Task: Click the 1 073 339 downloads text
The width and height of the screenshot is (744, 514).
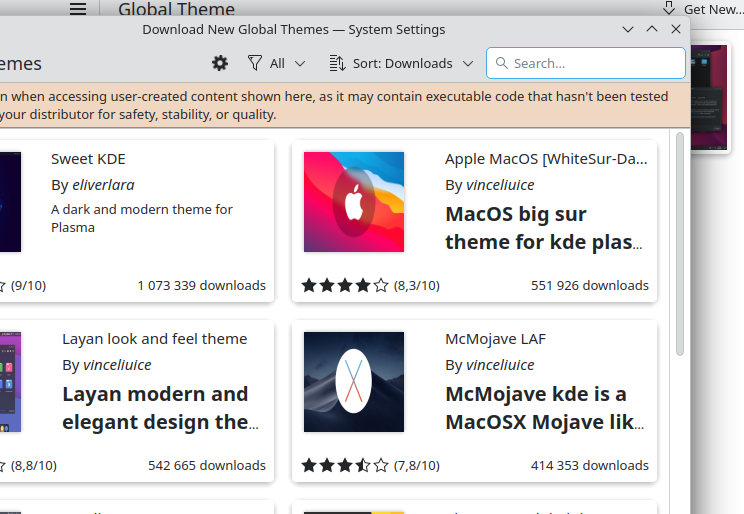Action: pyautogui.click(x=202, y=285)
